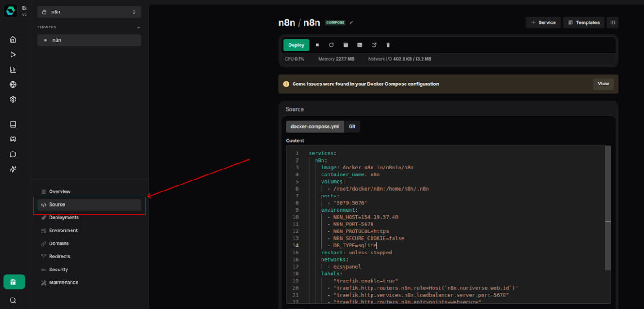
Task: Click the archive box icon in toolbar
Action: 345,45
